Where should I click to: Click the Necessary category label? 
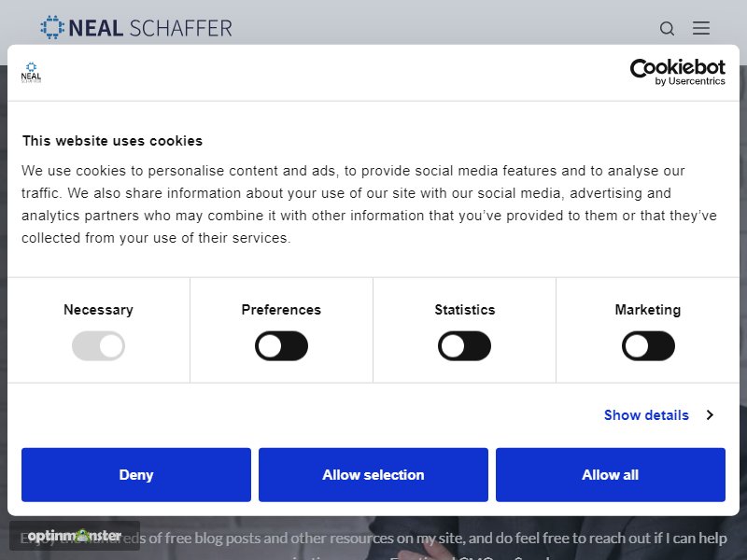(x=99, y=310)
